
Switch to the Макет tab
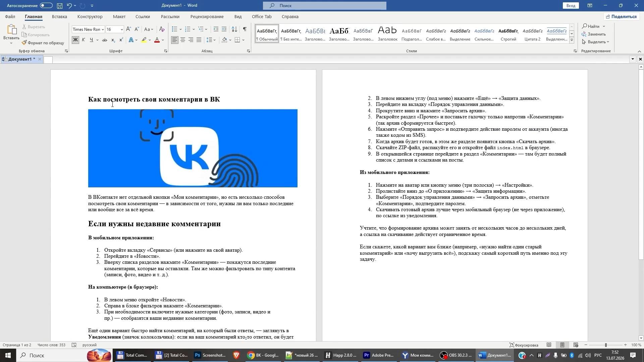pyautogui.click(x=119, y=16)
